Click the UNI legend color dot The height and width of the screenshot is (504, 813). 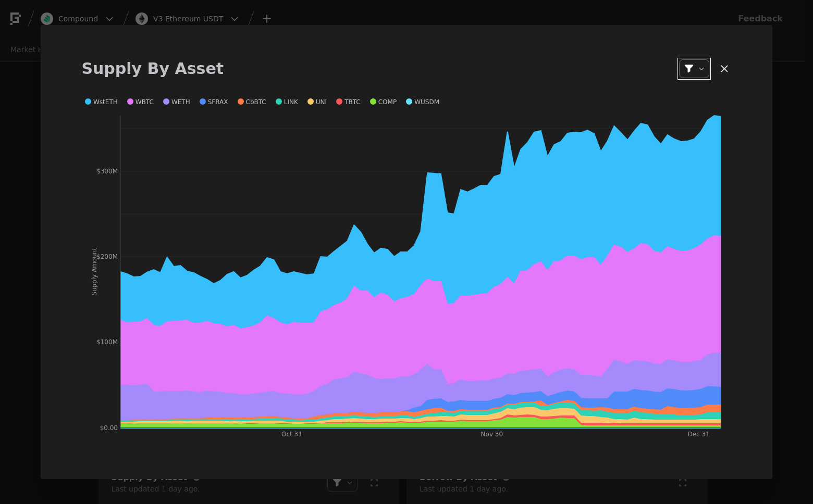311,102
